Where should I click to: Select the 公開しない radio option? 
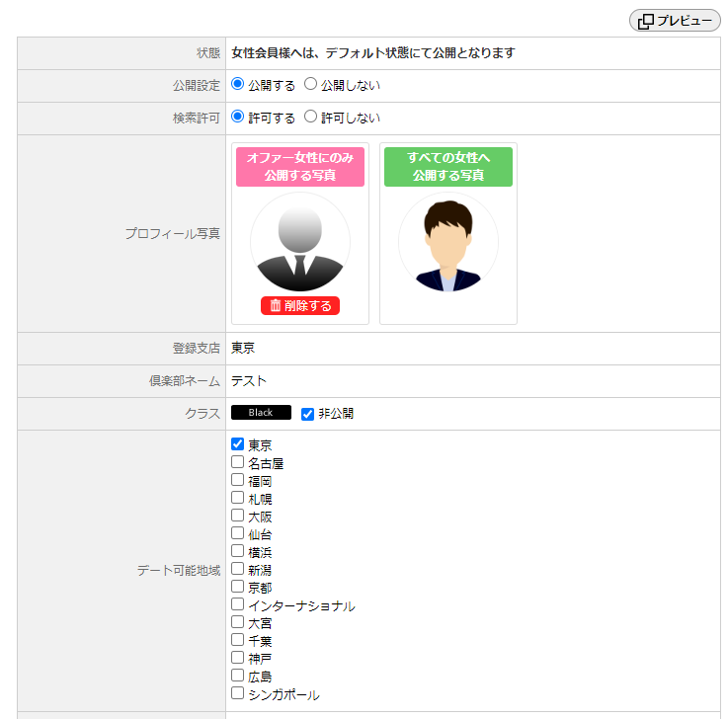click(310, 85)
